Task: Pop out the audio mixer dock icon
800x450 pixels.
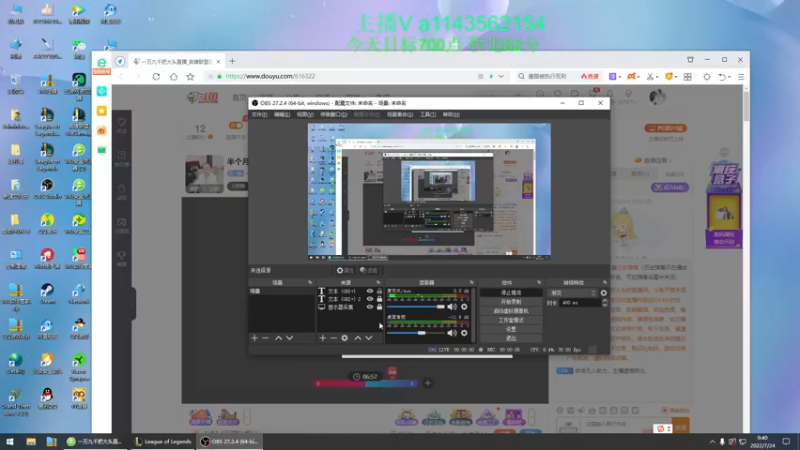Action: [x=471, y=282]
